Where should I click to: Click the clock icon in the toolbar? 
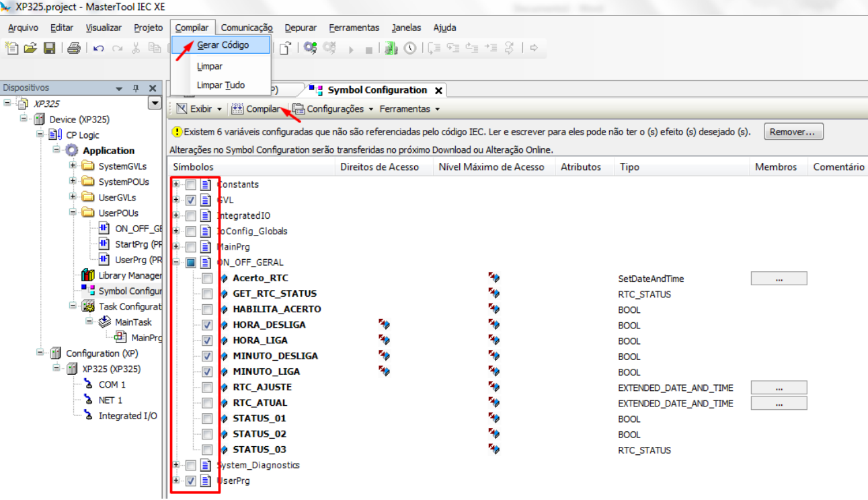click(409, 48)
